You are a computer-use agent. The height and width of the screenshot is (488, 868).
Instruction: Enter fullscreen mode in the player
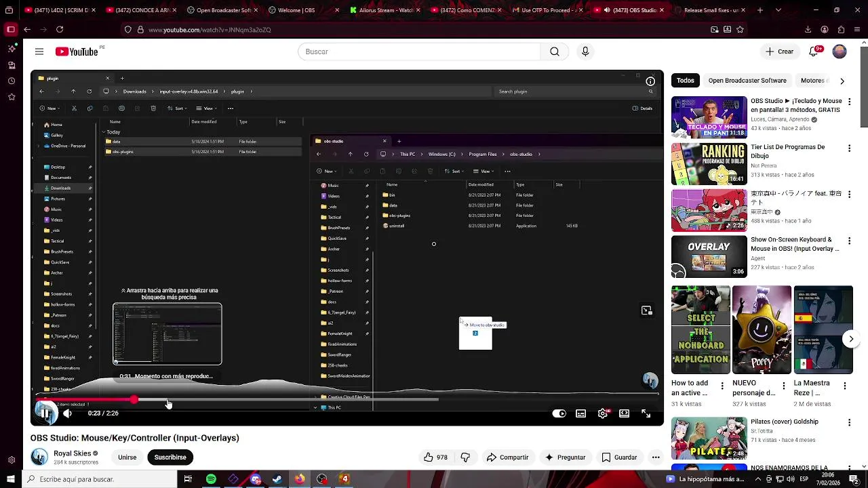coord(646,413)
